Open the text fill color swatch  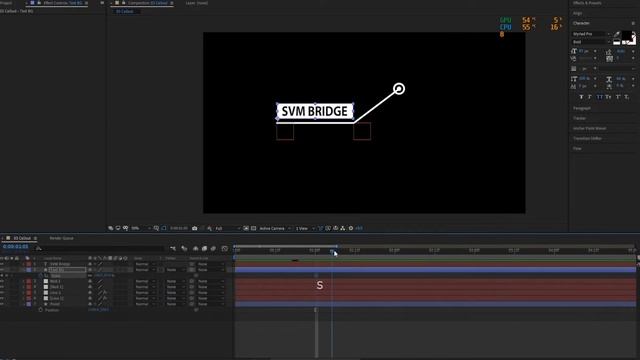(627, 36)
